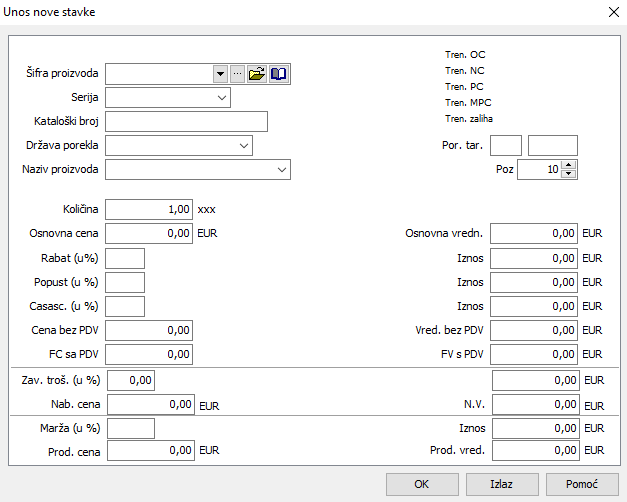Click the Popust (u %) field
627x502 pixels.
125,282
